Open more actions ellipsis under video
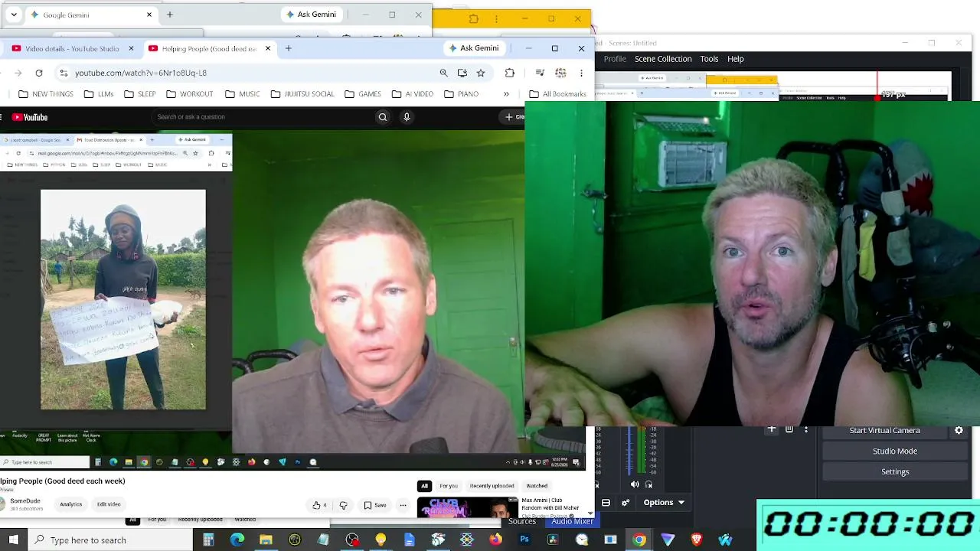980x551 pixels. tap(403, 505)
